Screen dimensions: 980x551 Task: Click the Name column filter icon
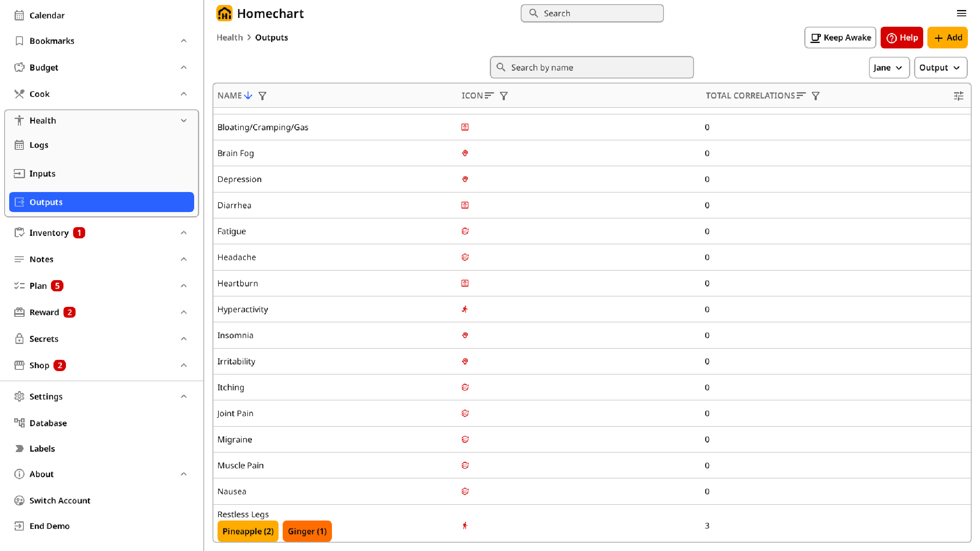(262, 96)
